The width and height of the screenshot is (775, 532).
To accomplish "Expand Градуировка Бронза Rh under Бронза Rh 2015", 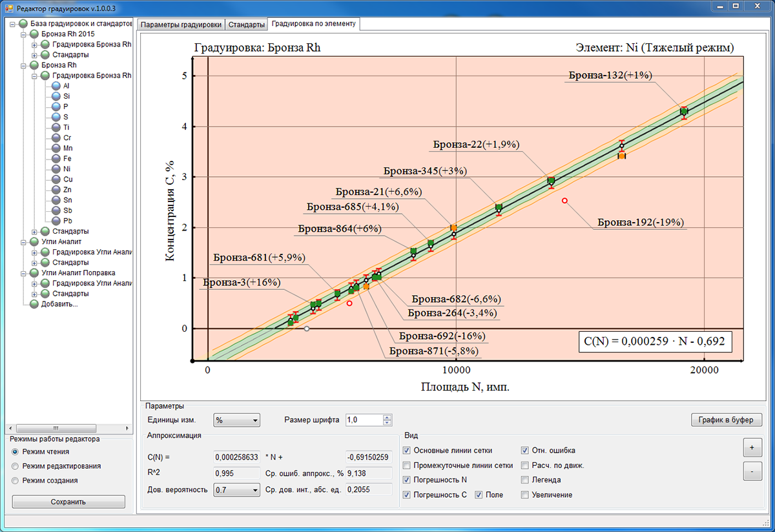I will point(35,45).
